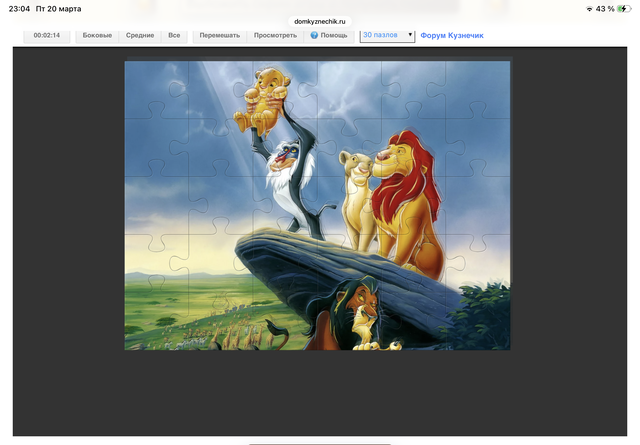Click the blue question mark help icon
Image resolution: width=640 pixels, height=445 pixels.
point(314,36)
